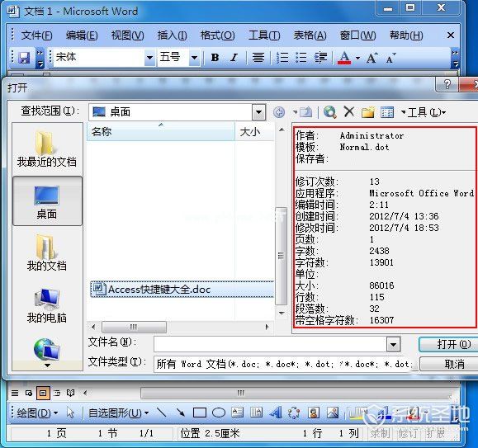
Task: Click the Select Objects arrow icon
Action: tap(70, 413)
